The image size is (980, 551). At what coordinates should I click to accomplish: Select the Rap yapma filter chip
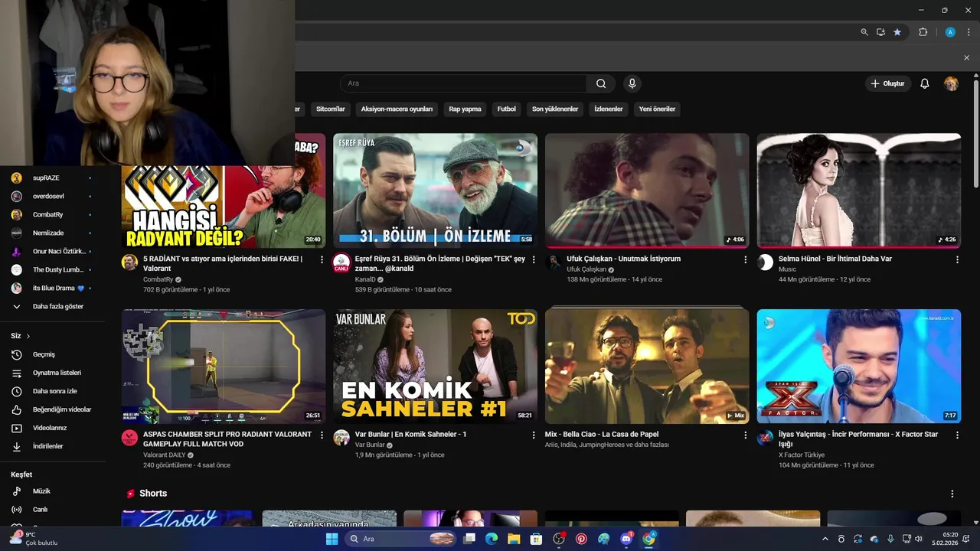coord(465,109)
